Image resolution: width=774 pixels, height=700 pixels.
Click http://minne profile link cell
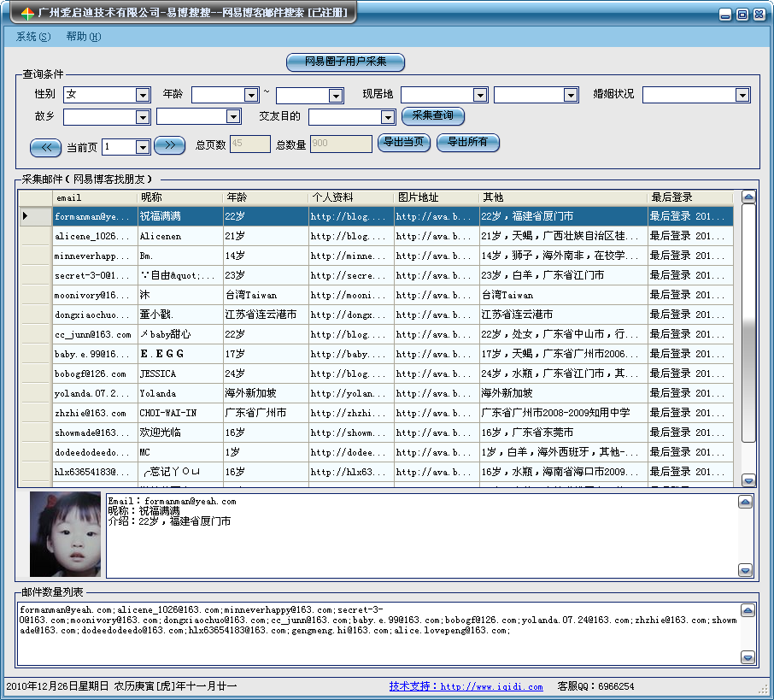(x=351, y=256)
